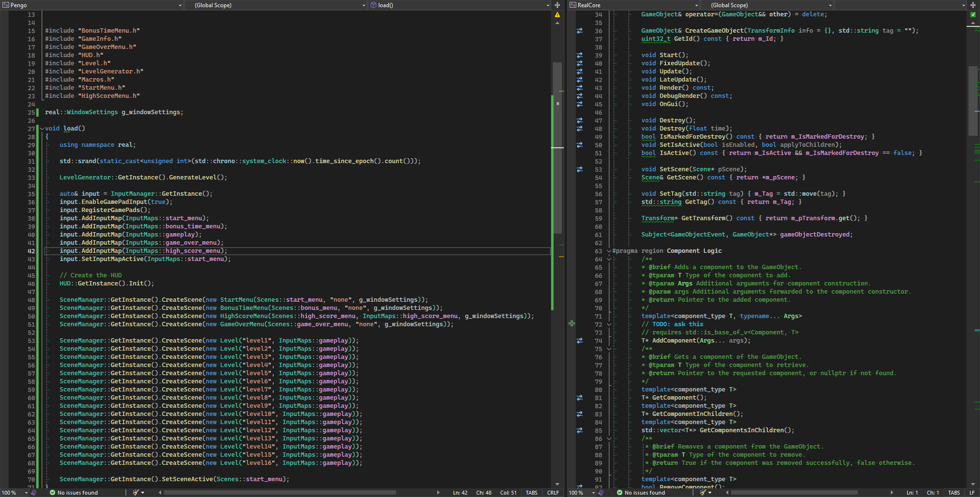Click the yellow warning indicator in left pane

557,15
